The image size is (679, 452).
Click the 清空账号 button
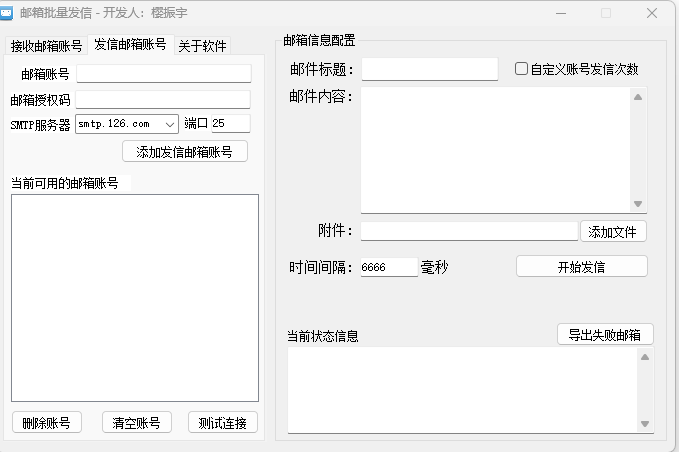[136, 422]
